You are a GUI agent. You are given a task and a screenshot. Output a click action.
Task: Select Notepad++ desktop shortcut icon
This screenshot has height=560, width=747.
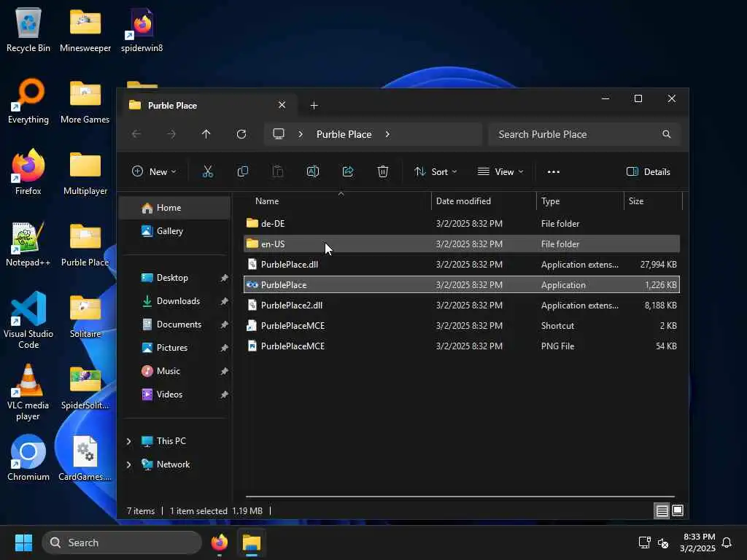[28, 244]
